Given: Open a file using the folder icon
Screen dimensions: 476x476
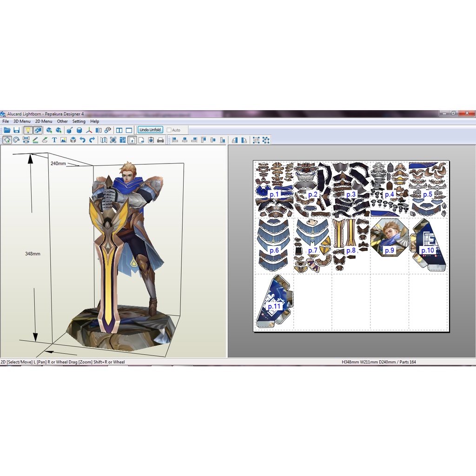Looking at the screenshot, I should point(6,130).
